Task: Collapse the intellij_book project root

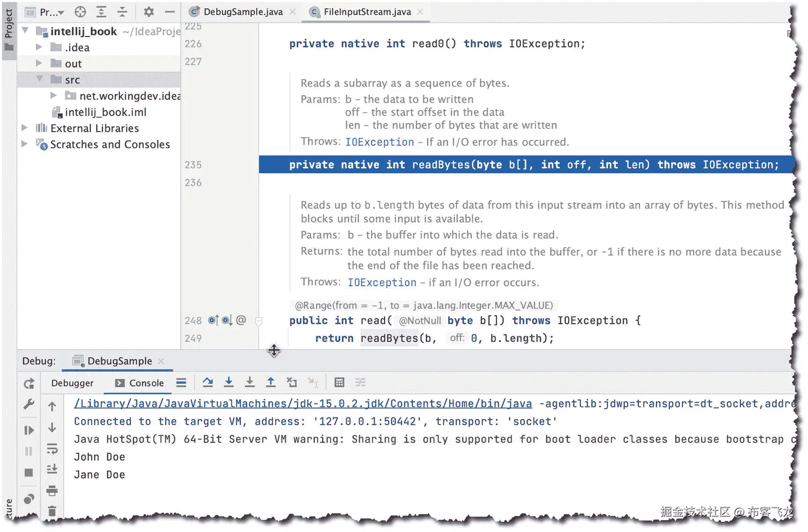Action: [25, 31]
